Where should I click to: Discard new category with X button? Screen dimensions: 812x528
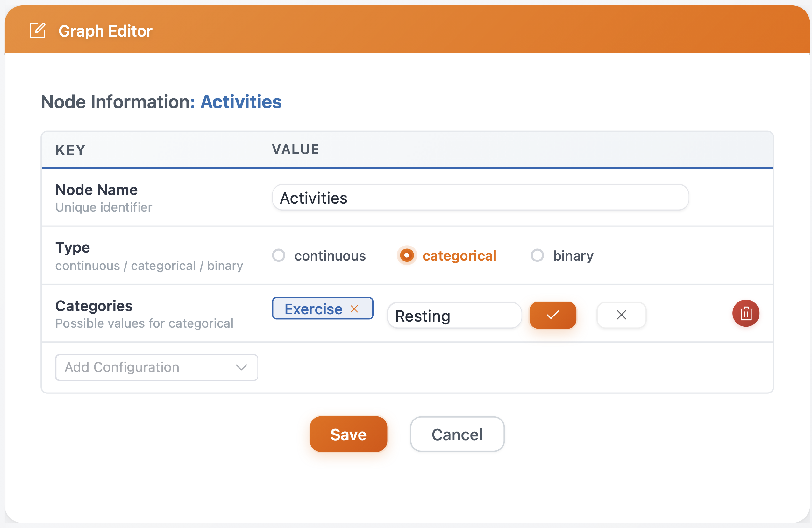pos(621,315)
